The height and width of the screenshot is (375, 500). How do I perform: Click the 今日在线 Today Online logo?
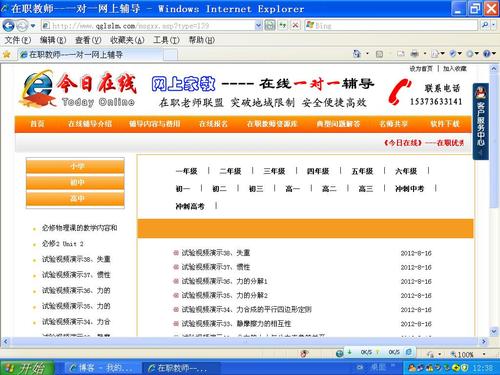click(77, 89)
